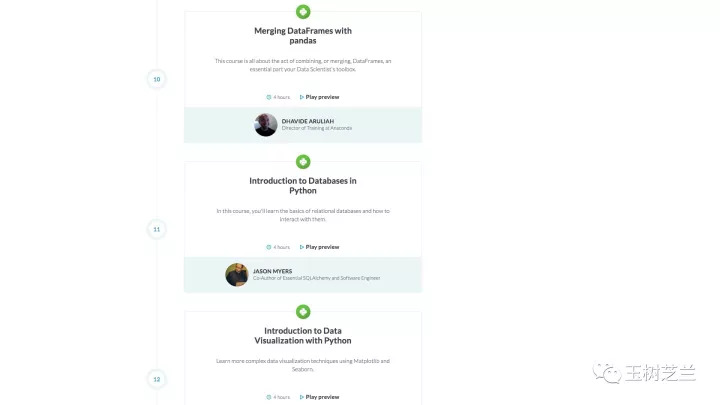Click the clock icon in Data Visualization card
Viewport: 720px width, 405px height.
click(269, 397)
